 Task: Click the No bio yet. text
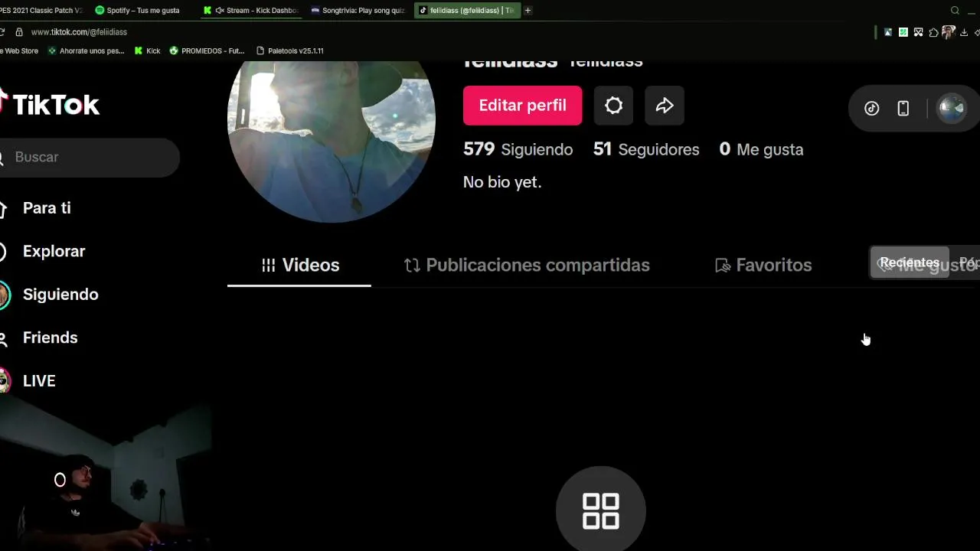(x=502, y=182)
